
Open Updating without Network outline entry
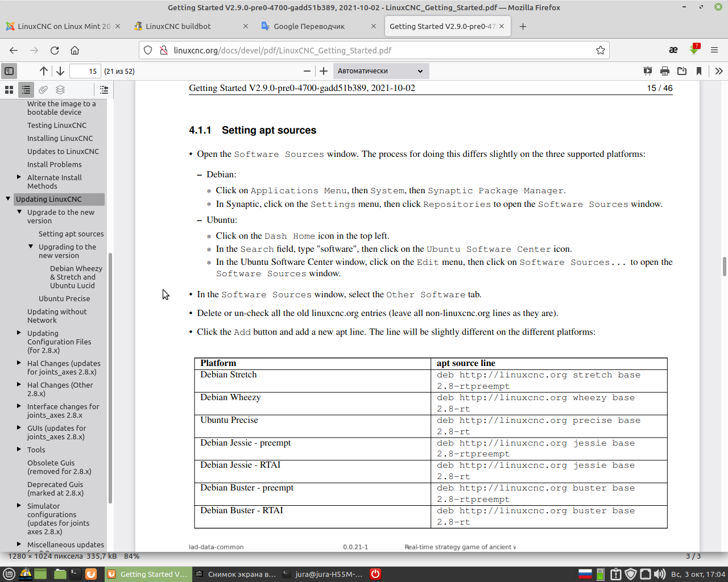57,316
